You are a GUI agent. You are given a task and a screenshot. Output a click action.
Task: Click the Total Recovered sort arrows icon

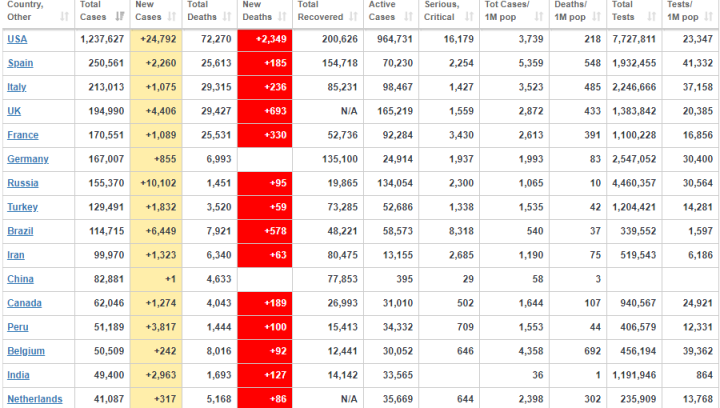tap(353, 17)
